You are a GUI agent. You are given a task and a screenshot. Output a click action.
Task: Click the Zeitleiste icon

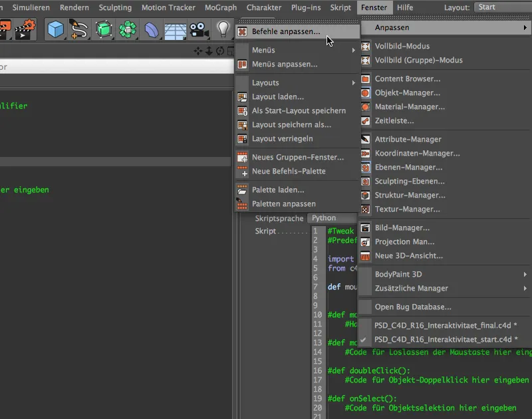[x=365, y=120]
